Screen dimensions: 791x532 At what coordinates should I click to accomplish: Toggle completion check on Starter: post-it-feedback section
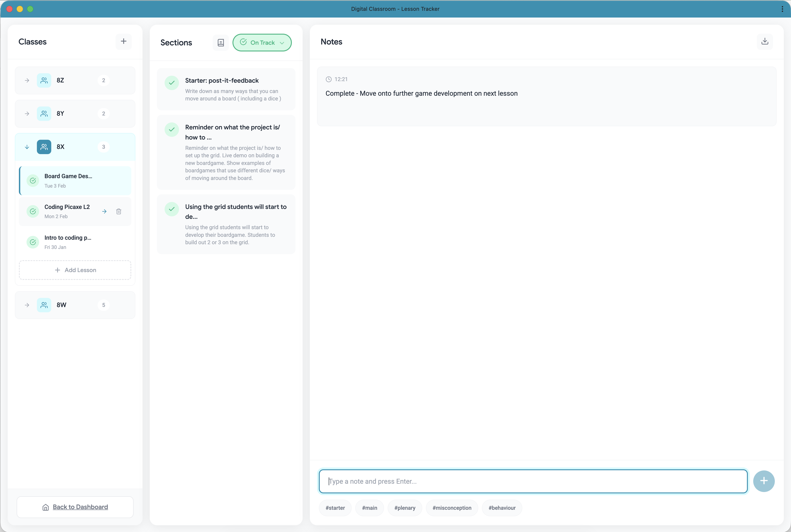click(171, 83)
